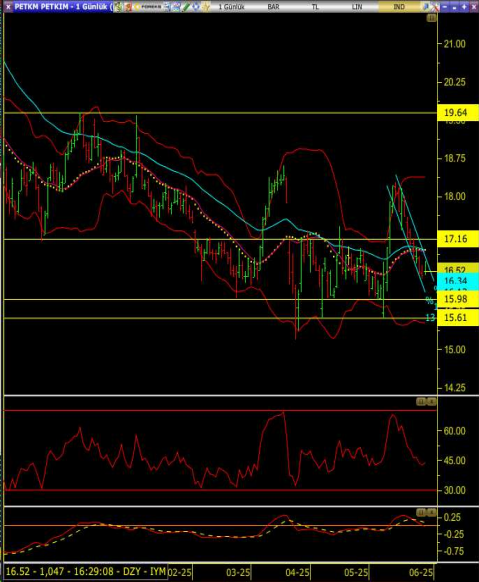
Task: Click the 04-25 date marker on time axis
Action: (297, 572)
